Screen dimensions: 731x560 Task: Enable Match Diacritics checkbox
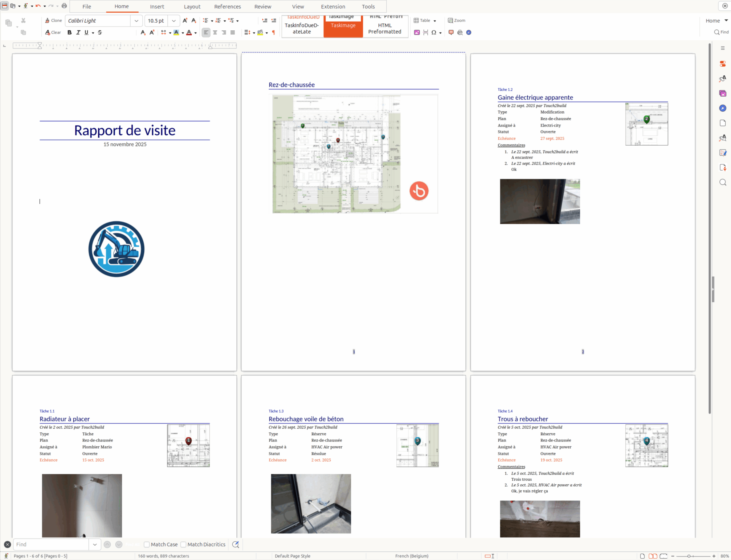click(x=183, y=544)
